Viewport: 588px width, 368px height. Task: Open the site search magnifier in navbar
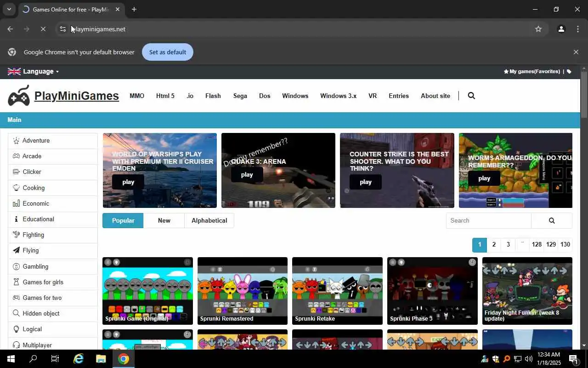tap(471, 96)
